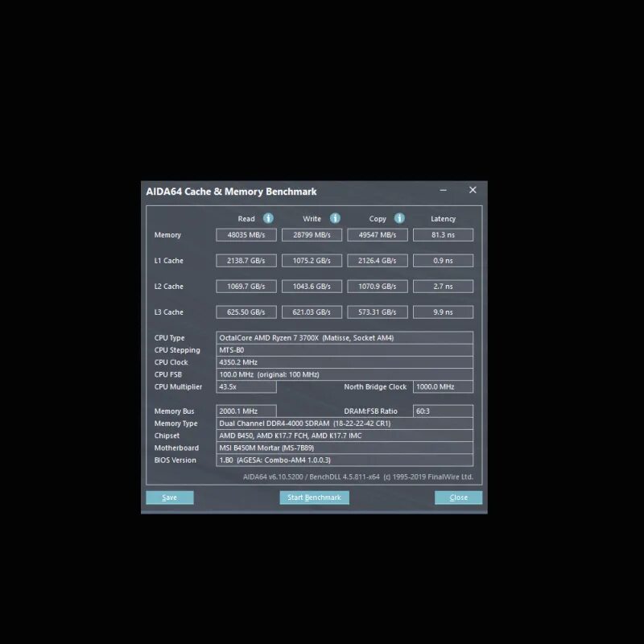
Task: Click the CPU Stepping field MTS-B0
Action: pyautogui.click(x=345, y=350)
